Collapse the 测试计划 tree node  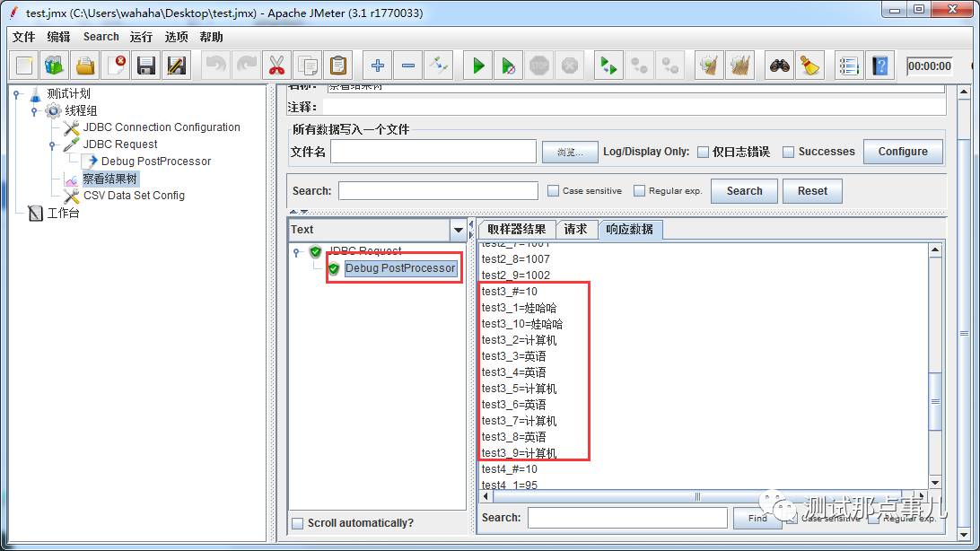coord(17,94)
